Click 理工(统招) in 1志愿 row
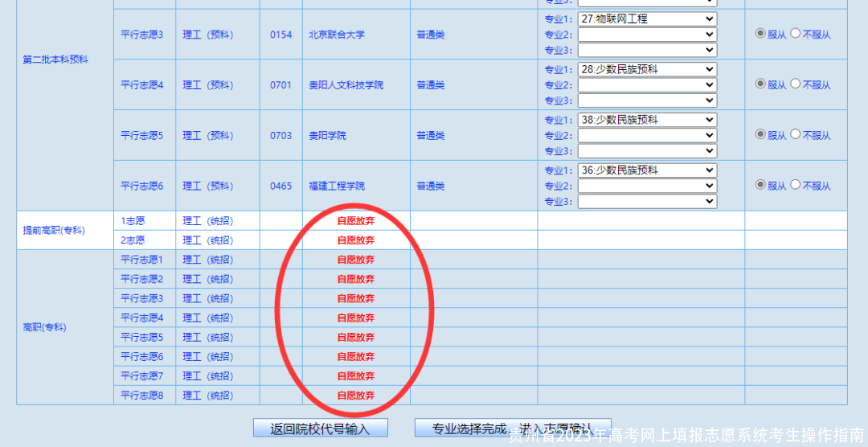Screen dimensions: 868x447 tap(208, 220)
